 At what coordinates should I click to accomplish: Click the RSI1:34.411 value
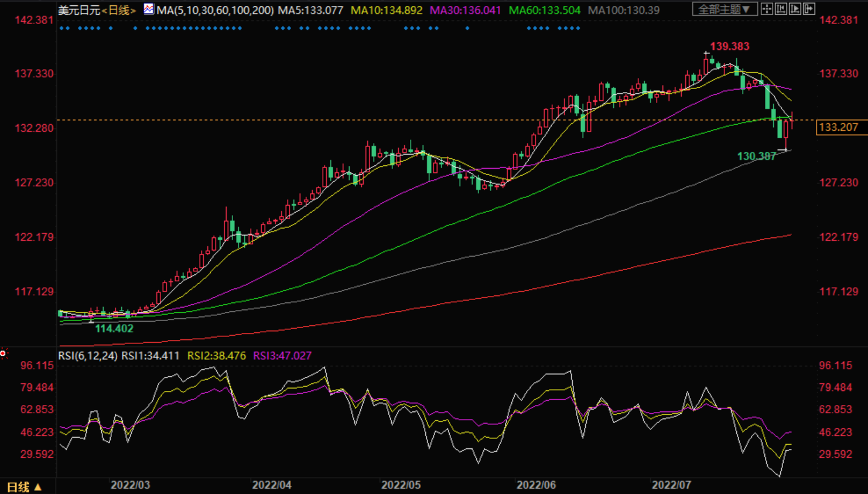(x=151, y=356)
